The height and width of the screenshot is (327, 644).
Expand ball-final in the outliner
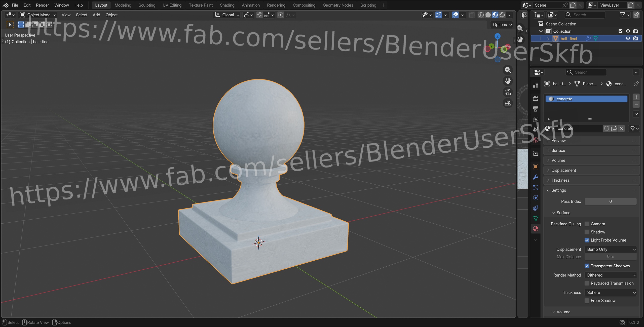point(548,38)
